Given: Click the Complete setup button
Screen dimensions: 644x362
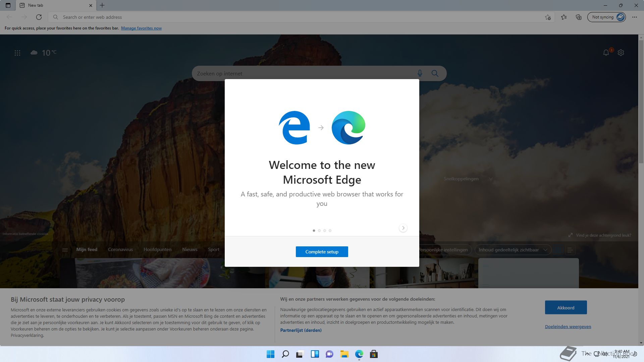Looking at the screenshot, I should pyautogui.click(x=322, y=252).
